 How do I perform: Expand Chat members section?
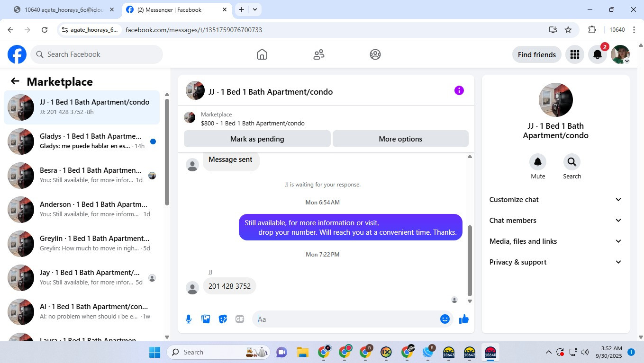point(555,221)
